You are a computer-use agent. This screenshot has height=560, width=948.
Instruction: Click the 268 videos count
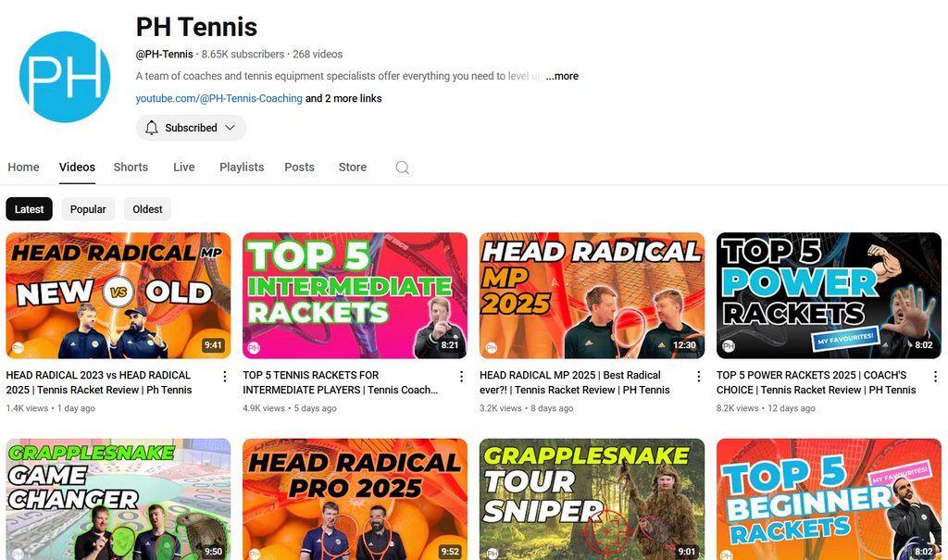[x=318, y=55]
